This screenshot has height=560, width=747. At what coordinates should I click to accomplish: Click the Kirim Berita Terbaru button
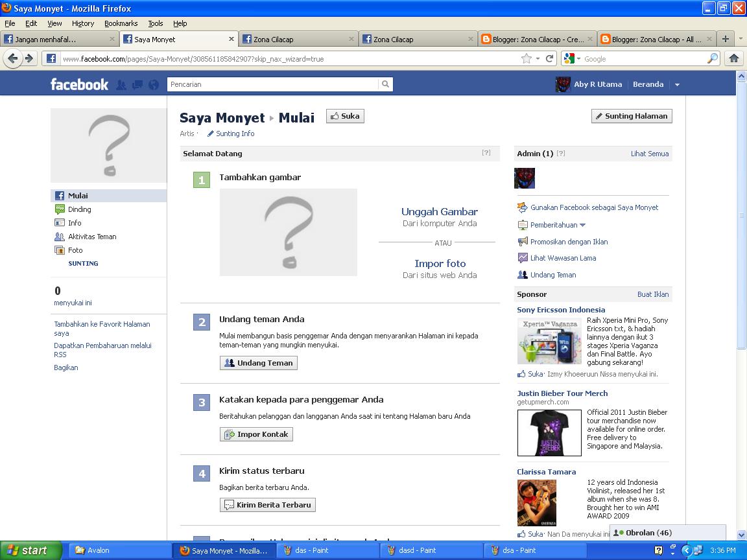coord(268,505)
